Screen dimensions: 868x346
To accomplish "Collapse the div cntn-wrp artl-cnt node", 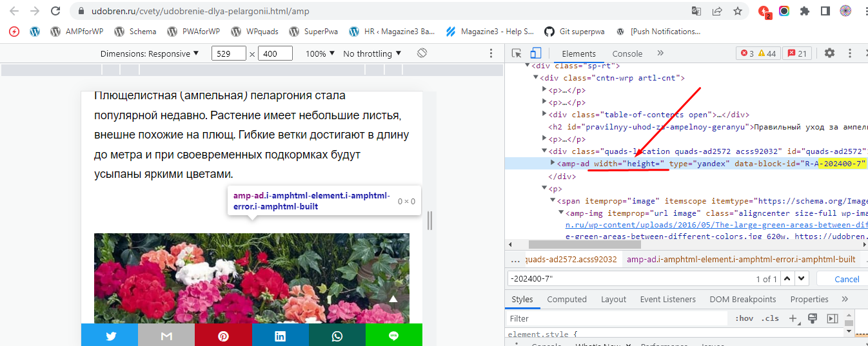I will tap(537, 78).
